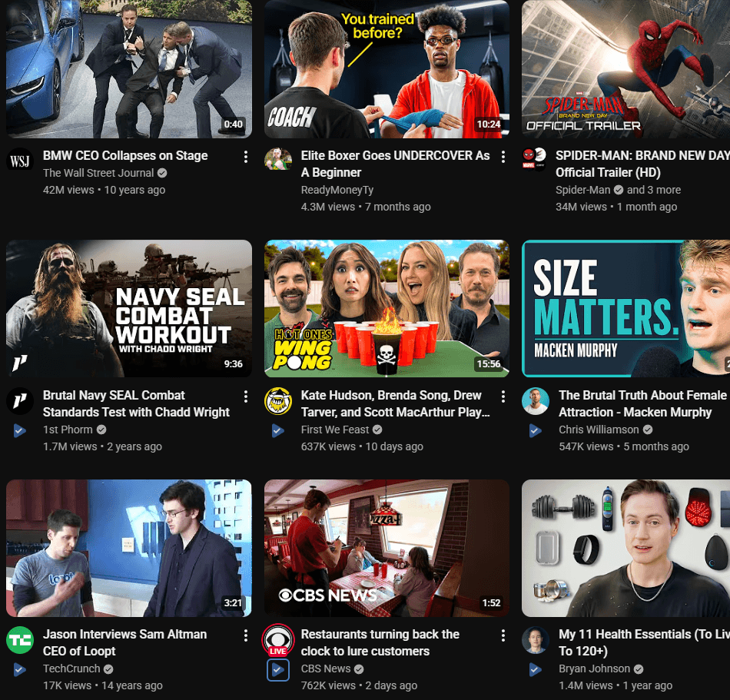Image resolution: width=730 pixels, height=700 pixels.
Task: Play the CBS News restaurant thumbnail
Action: point(387,548)
